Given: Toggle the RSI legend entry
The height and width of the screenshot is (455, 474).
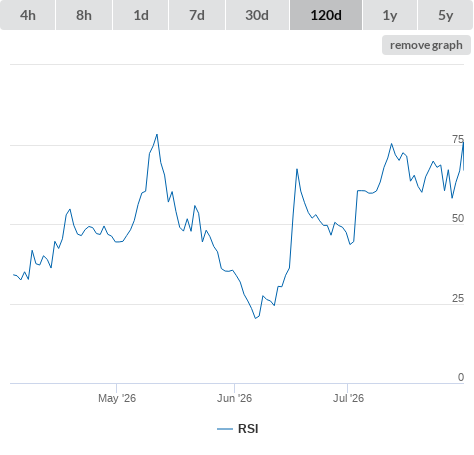Looking at the screenshot, I should (x=238, y=429).
